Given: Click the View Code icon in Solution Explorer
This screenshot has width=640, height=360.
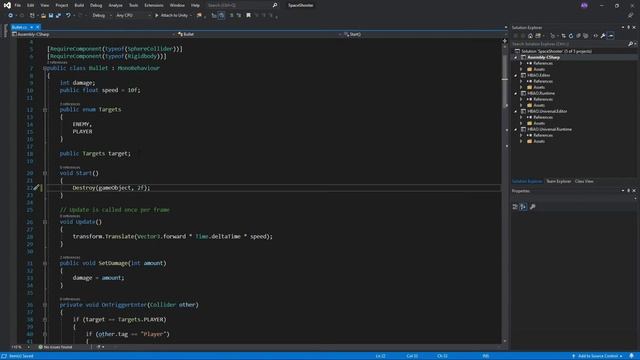Looking at the screenshot, I should point(596,36).
